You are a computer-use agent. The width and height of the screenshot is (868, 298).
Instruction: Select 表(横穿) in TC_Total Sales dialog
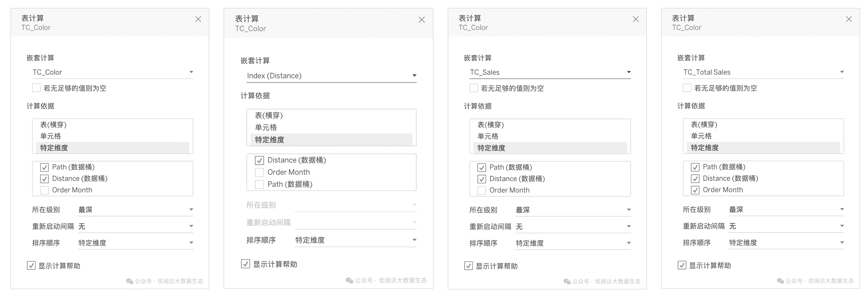click(x=763, y=125)
